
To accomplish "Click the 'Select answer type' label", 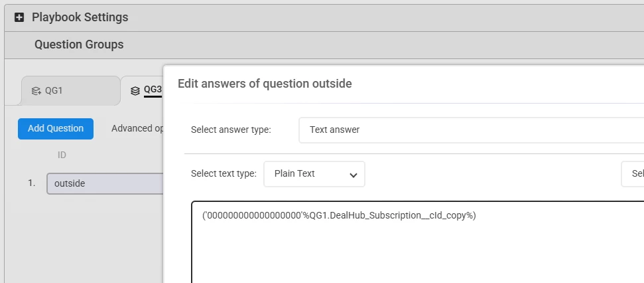I will coord(231,130).
